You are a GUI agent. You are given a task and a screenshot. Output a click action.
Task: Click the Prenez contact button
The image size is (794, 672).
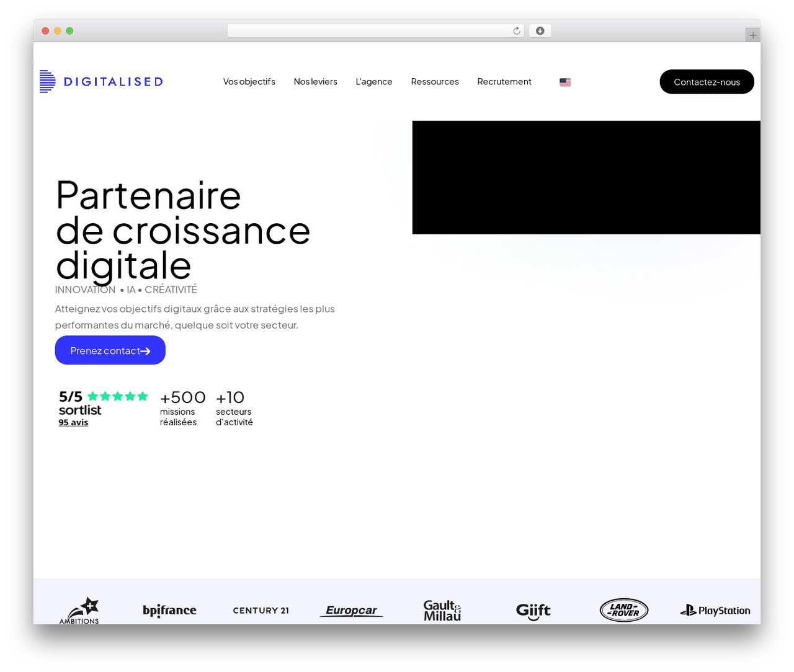click(x=110, y=350)
